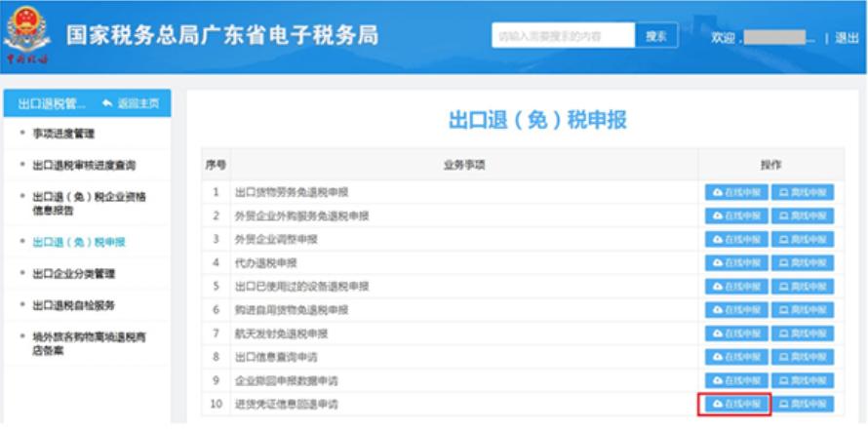Click the 退出 logout link
Screen dimensions: 868x431
(x=847, y=38)
